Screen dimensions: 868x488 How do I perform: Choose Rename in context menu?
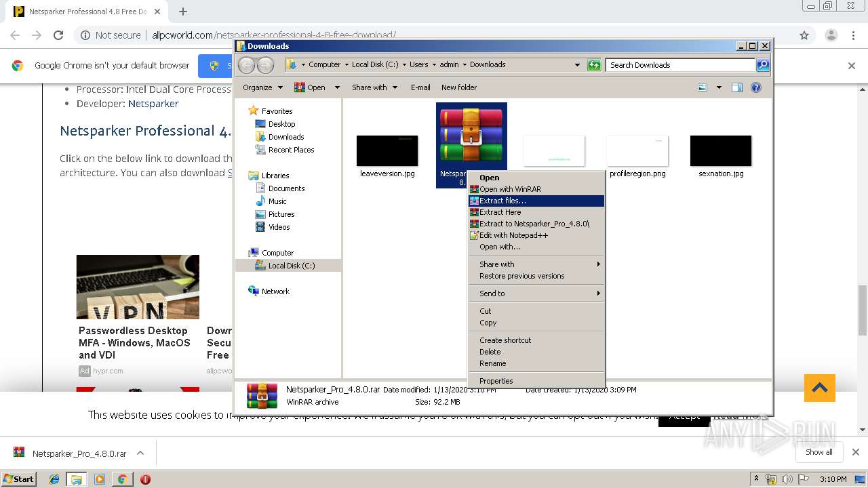click(536, 363)
